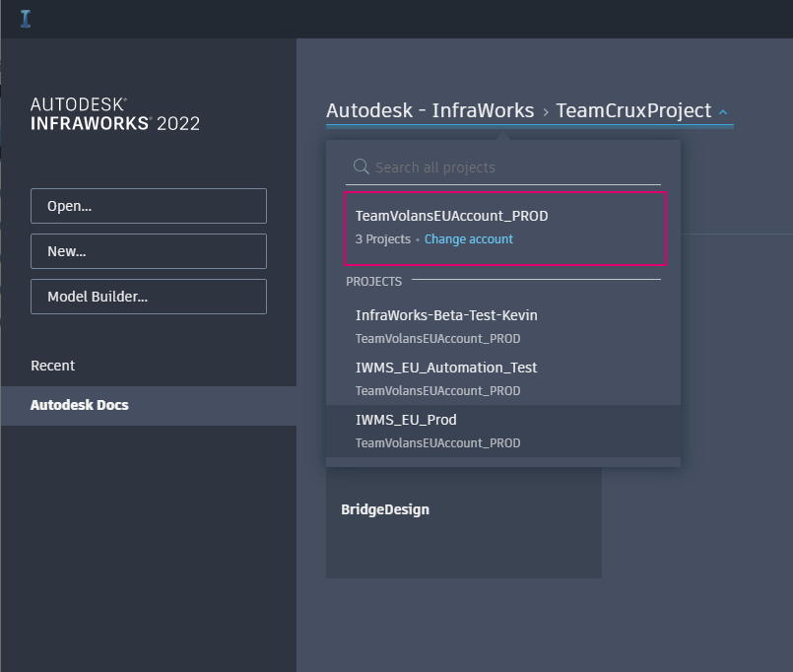The image size is (793, 672).
Task: Click the 3 Projects count label
Action: coord(383,238)
